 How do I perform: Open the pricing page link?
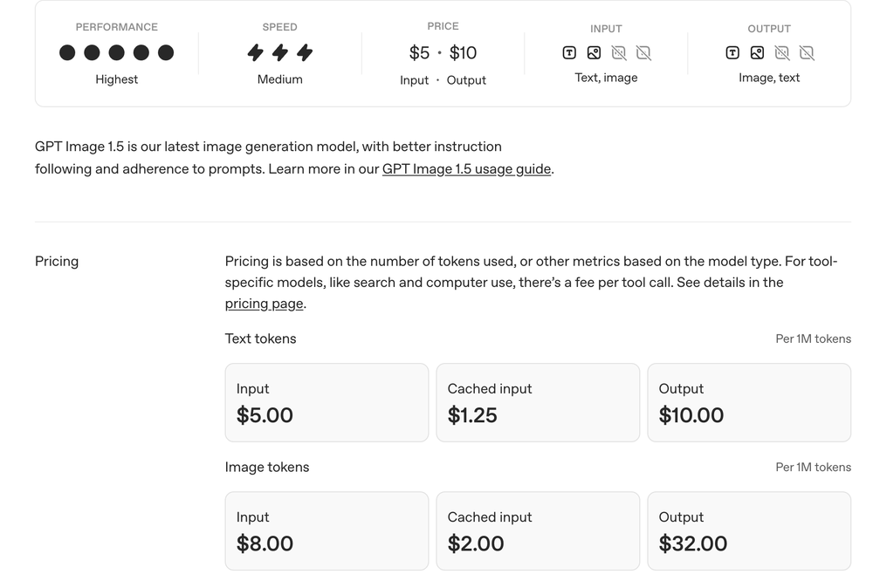[264, 304]
